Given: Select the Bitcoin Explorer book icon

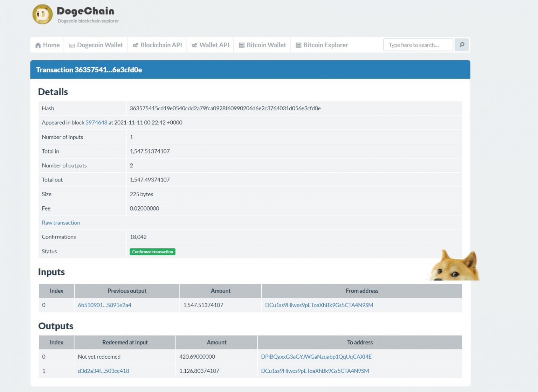Looking at the screenshot, I should [x=298, y=45].
